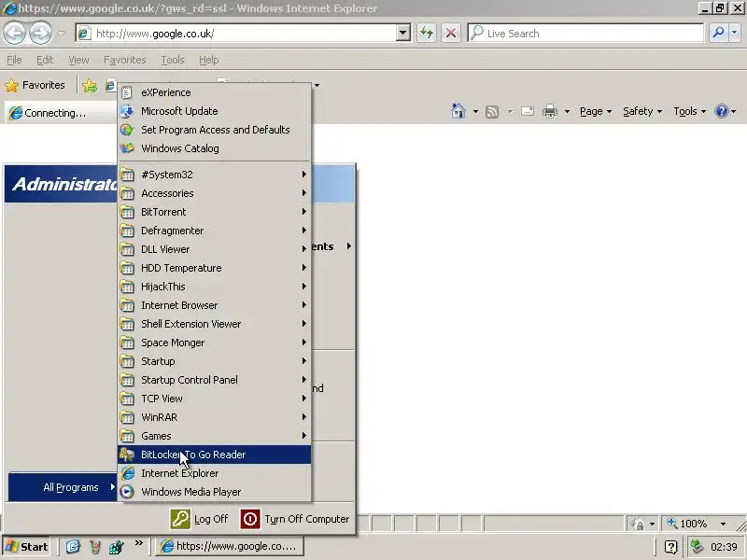
Task: Click the network tray icon near clock
Action: [x=697, y=546]
